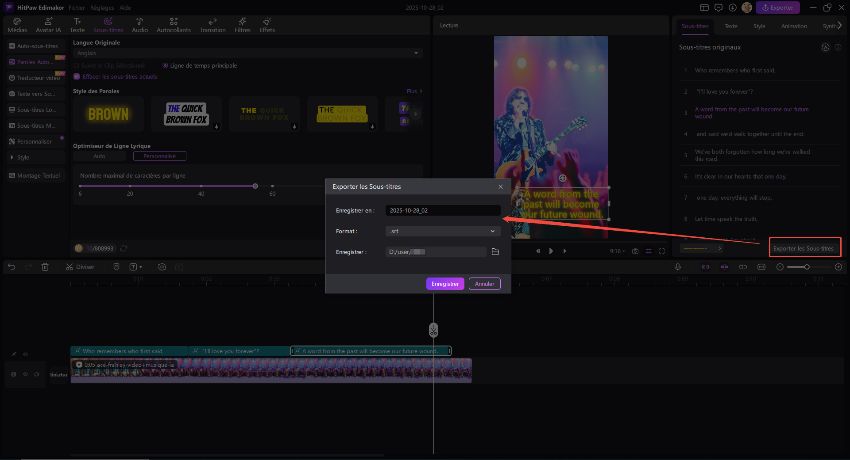850x460 pixels.
Task: Select the Auto optimizer option
Action: click(x=100, y=156)
